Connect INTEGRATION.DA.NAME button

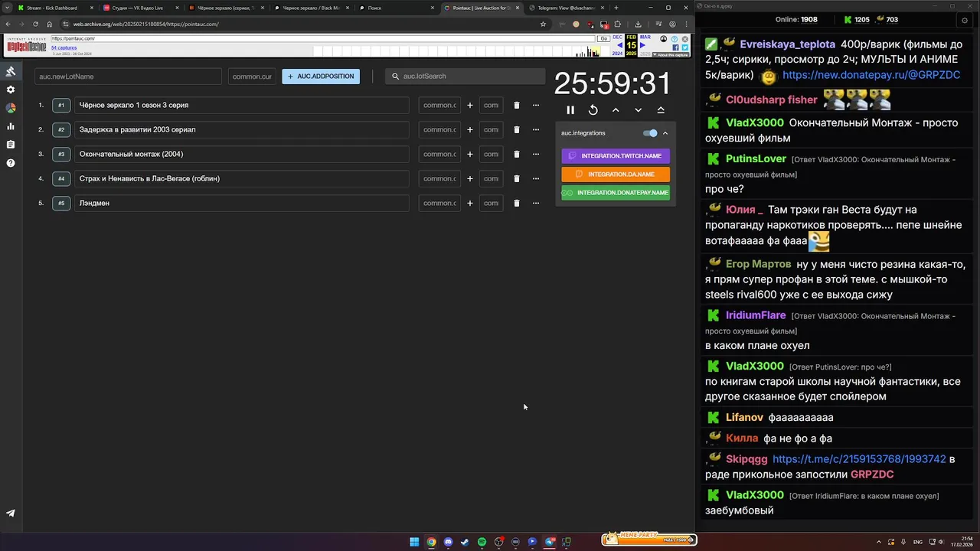click(616, 174)
